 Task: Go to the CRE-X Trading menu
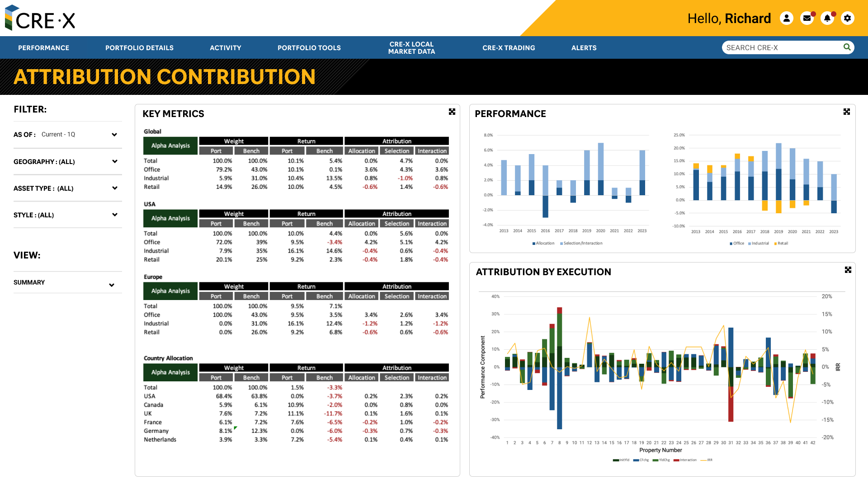[509, 47]
